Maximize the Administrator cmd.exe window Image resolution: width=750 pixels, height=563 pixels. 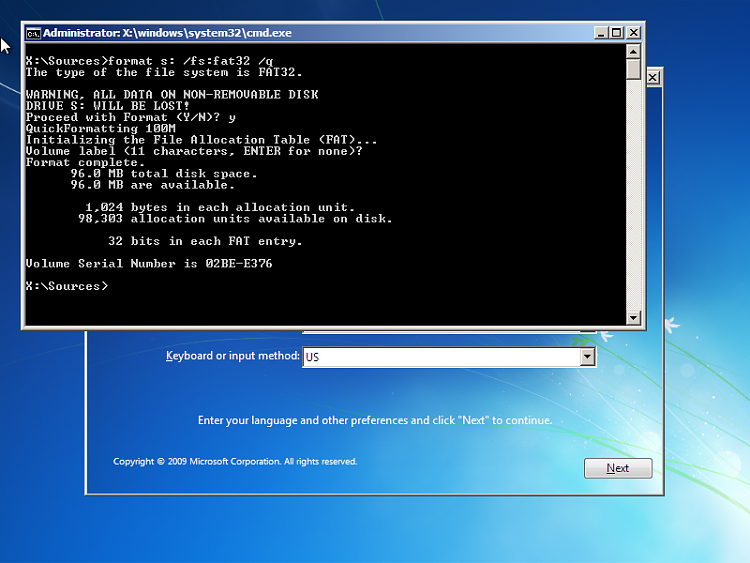617,33
